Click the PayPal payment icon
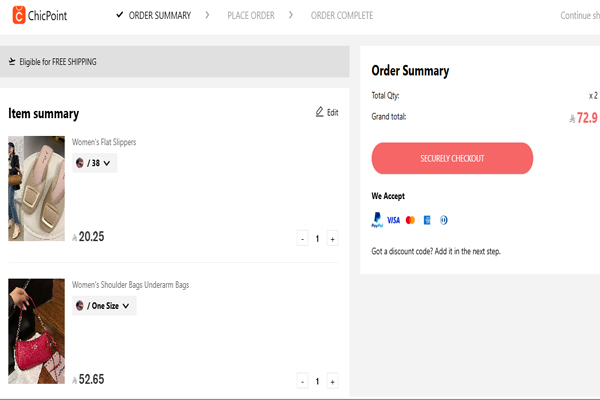This screenshot has width=600, height=400. tap(376, 219)
